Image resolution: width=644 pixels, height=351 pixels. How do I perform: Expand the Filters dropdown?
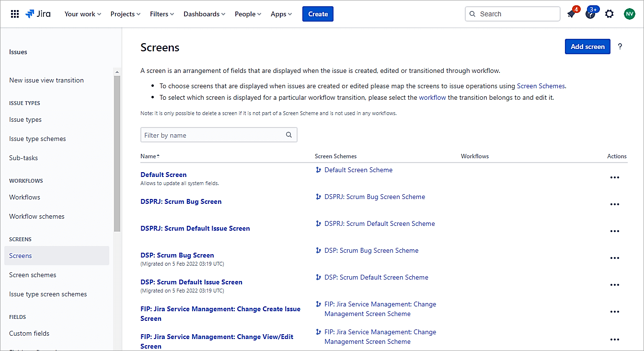(x=162, y=14)
